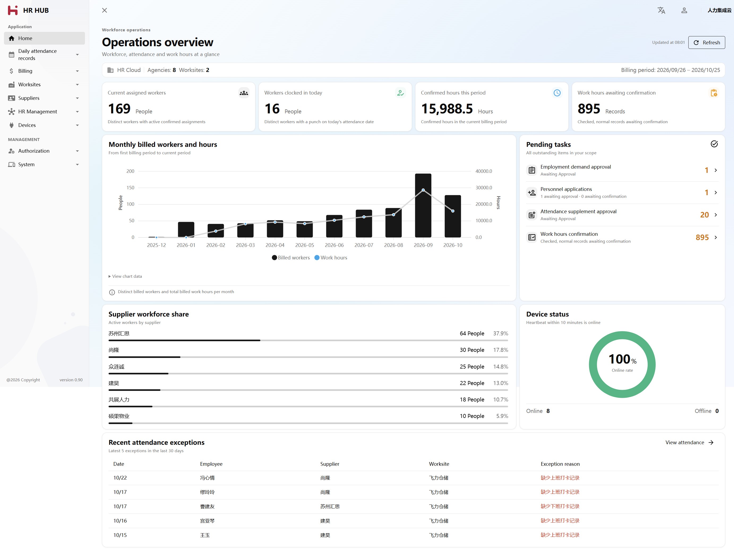This screenshot has height=560, width=734.
Task: Click the HR Management hub icon
Action: click(12, 112)
